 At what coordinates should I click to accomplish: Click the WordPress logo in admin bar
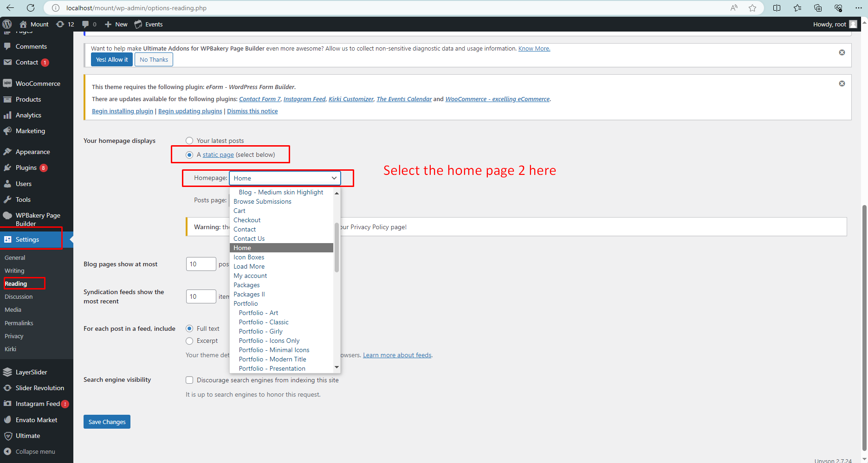(x=7, y=24)
